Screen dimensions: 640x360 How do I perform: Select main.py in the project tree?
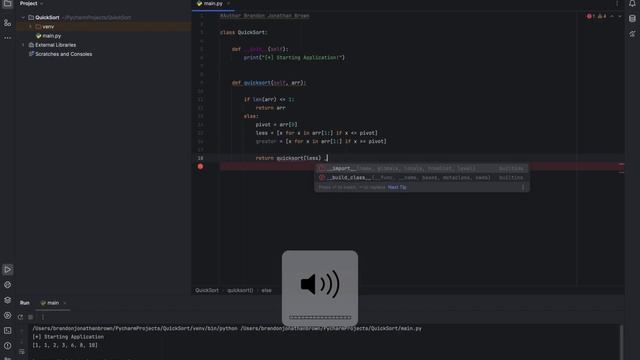click(51, 36)
